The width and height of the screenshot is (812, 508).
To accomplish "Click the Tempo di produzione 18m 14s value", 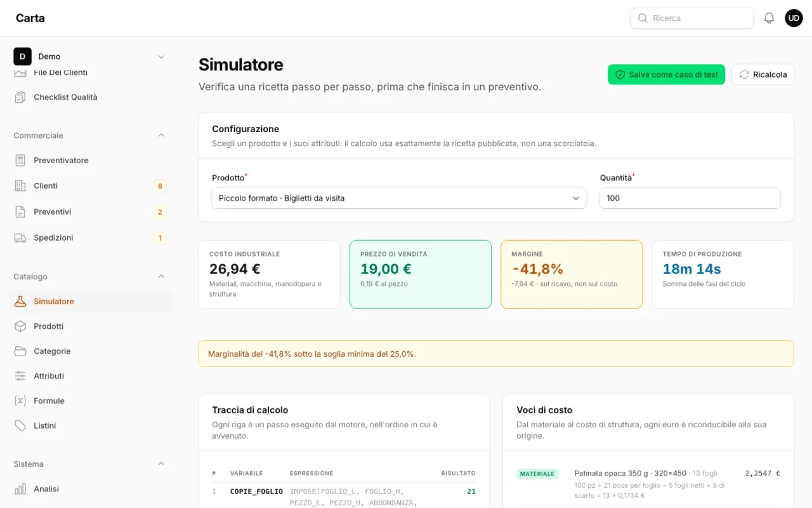I will coord(691,269).
